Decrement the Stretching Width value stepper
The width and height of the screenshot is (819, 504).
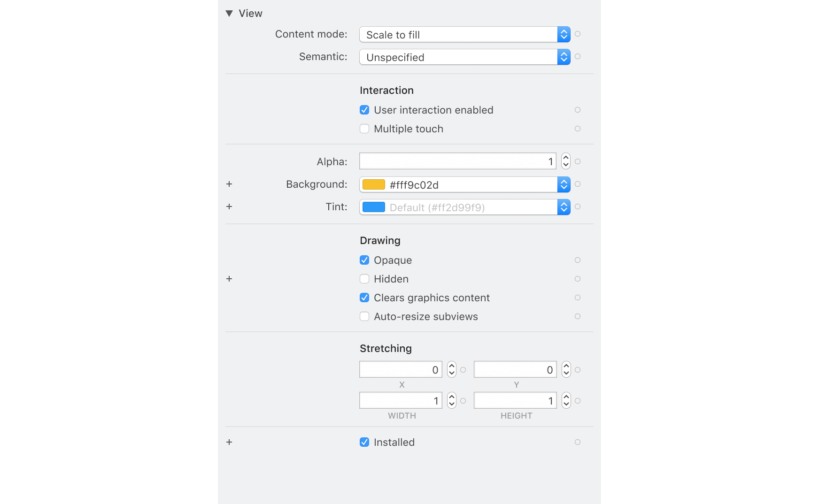tap(451, 403)
